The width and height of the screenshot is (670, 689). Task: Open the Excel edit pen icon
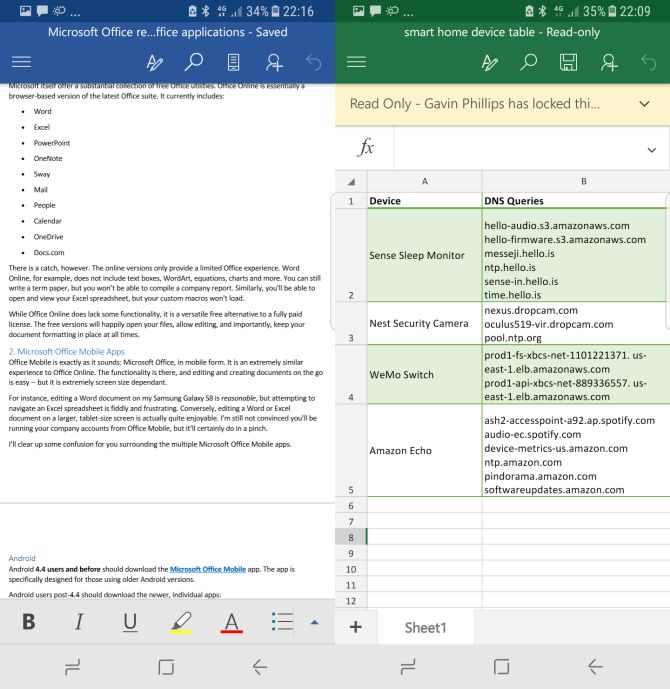[x=490, y=63]
